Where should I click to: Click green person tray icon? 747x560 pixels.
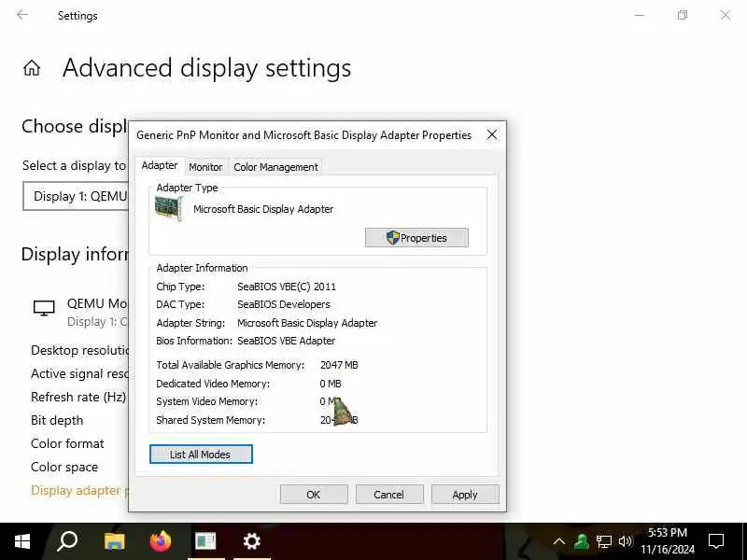click(x=581, y=541)
